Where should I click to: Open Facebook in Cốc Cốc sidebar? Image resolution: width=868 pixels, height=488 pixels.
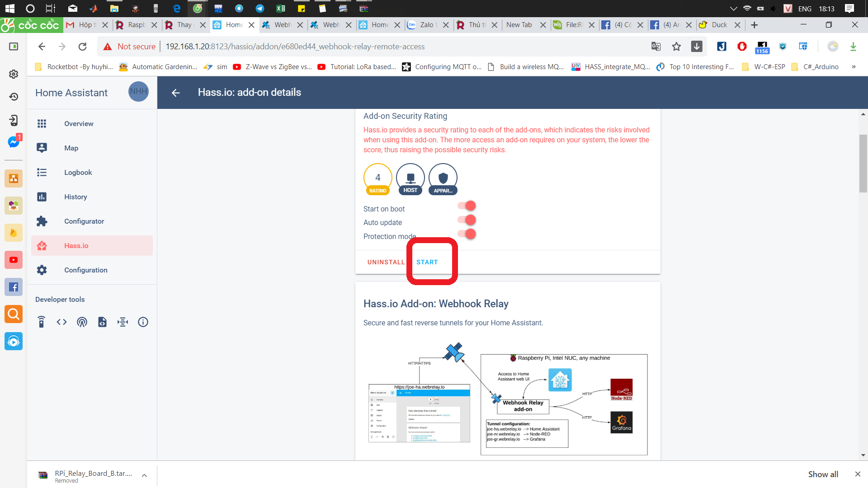14,287
